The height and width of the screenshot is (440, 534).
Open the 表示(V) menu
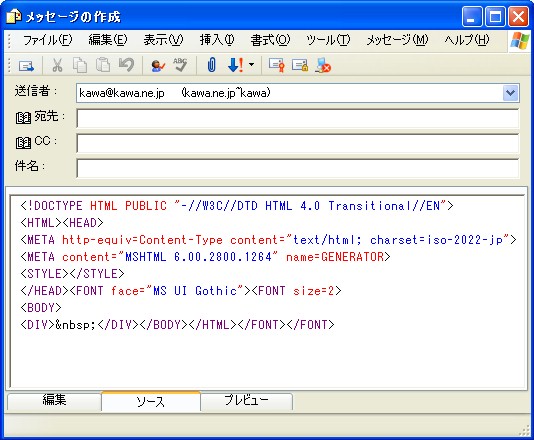click(163, 40)
